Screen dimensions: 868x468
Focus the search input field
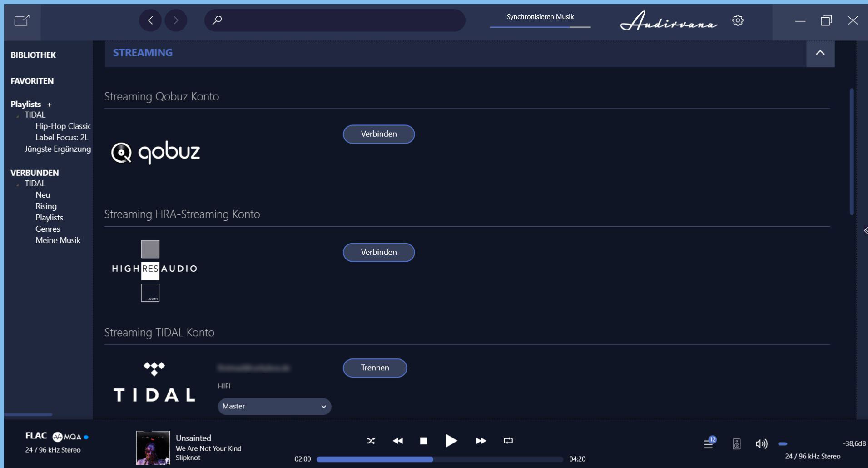coord(335,20)
